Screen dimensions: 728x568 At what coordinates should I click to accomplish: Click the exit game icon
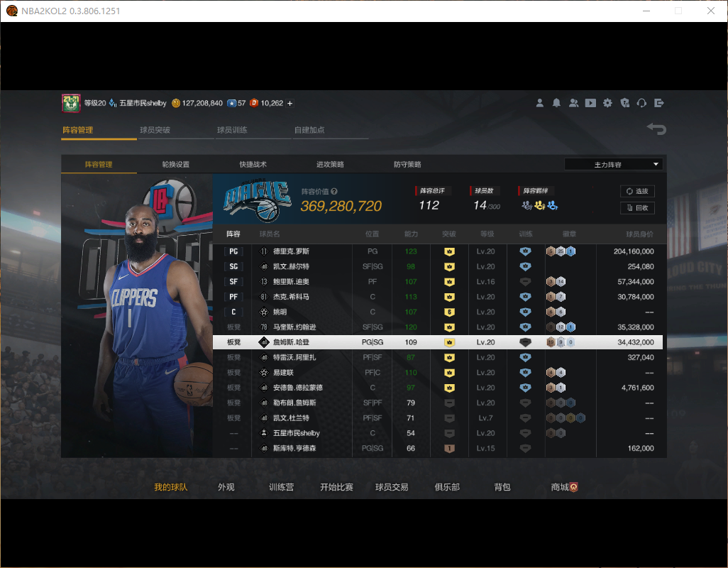pyautogui.click(x=659, y=103)
